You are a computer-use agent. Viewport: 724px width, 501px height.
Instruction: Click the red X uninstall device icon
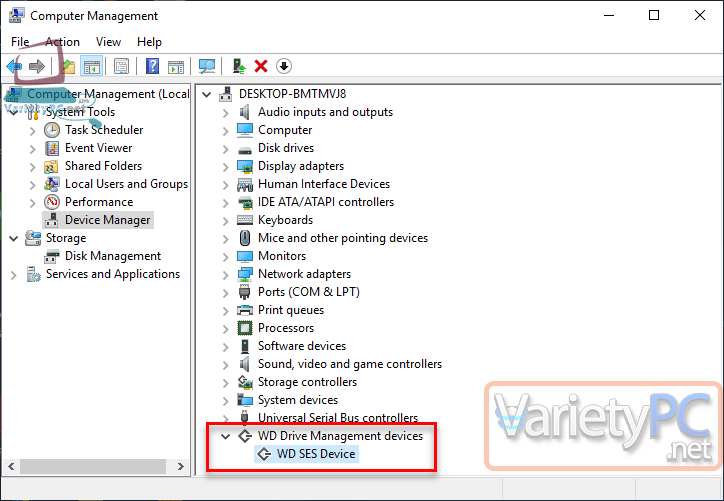click(x=261, y=66)
